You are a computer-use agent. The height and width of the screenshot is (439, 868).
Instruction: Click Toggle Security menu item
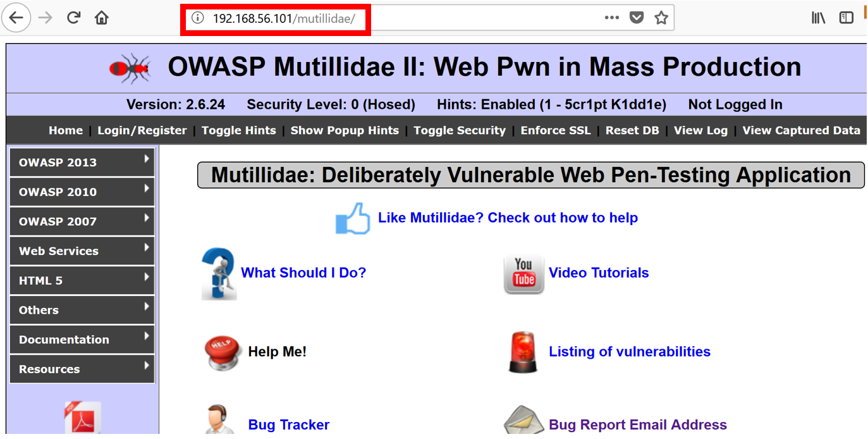coord(460,130)
